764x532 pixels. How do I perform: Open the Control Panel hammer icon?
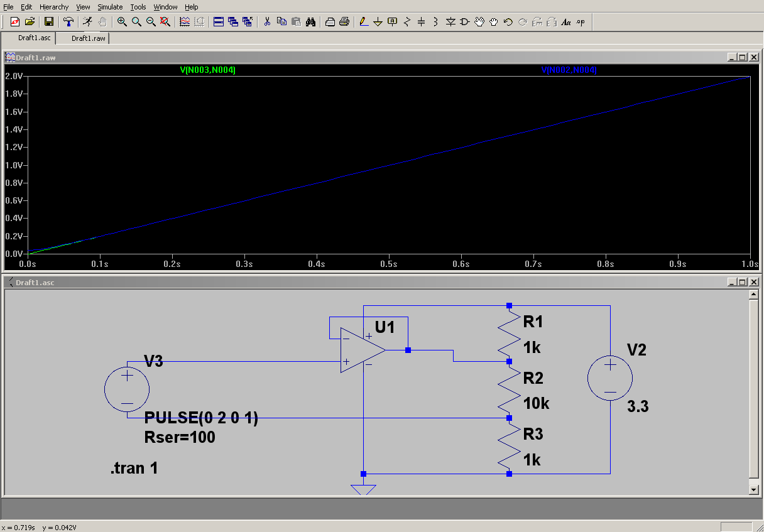68,22
